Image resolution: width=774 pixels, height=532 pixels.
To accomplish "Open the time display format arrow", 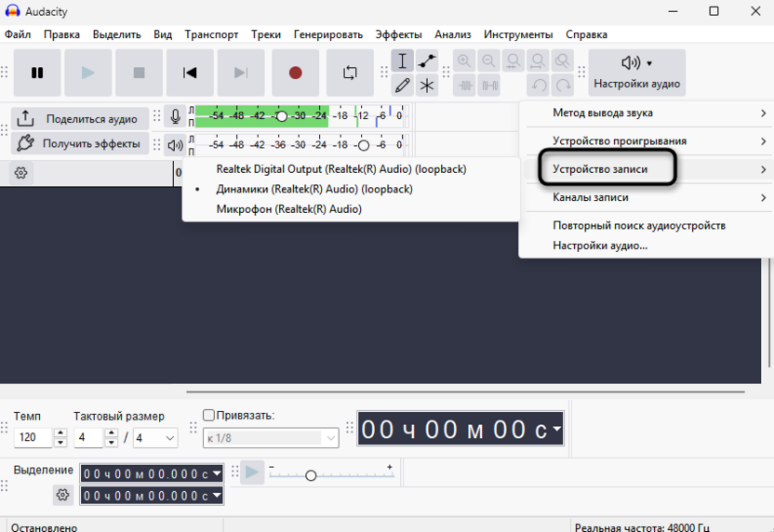I will coord(557,429).
